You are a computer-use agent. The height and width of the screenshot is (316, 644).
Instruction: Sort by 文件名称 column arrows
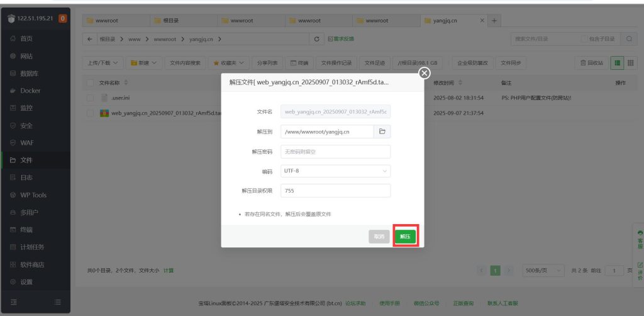point(126,83)
